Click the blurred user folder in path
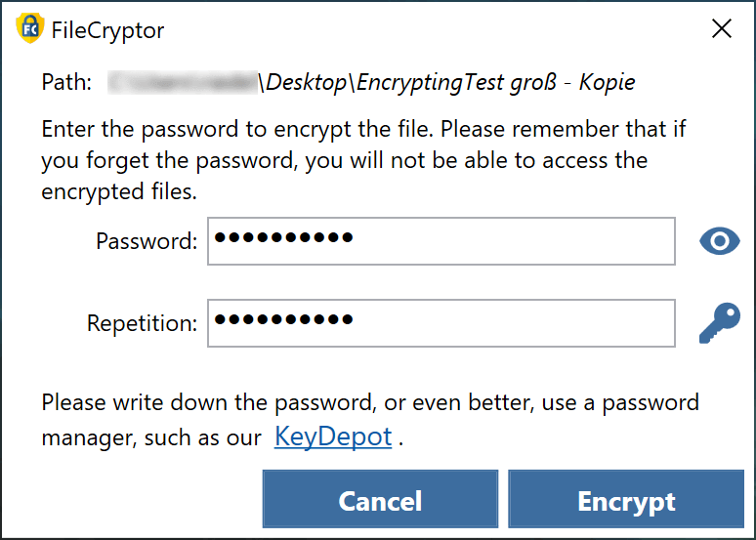 point(183,83)
